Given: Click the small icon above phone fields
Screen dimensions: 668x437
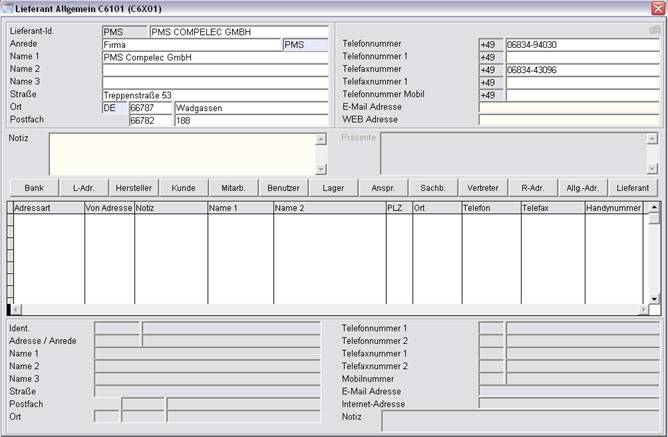Looking at the screenshot, I should click(x=654, y=30).
